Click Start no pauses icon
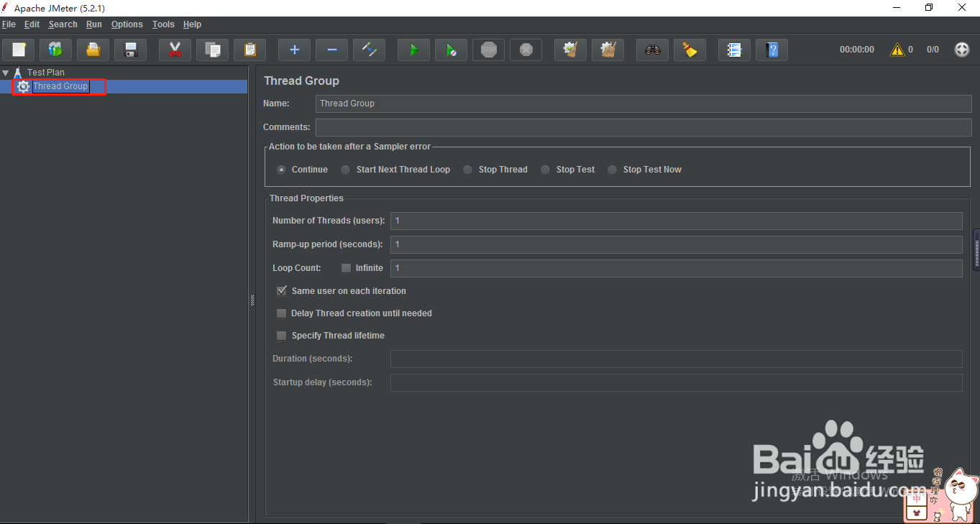Image resolution: width=980 pixels, height=524 pixels. (x=451, y=50)
